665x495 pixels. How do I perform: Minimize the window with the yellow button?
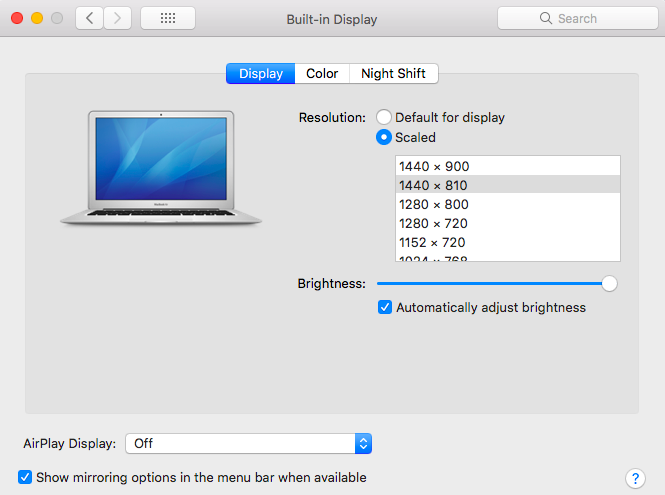(37, 18)
